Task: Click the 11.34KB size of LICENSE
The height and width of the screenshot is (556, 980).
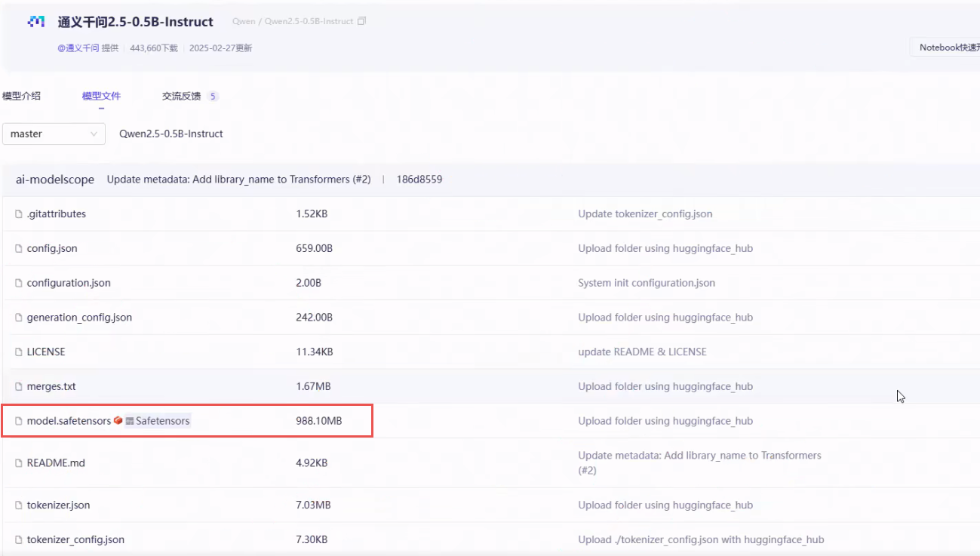Action: pyautogui.click(x=315, y=352)
